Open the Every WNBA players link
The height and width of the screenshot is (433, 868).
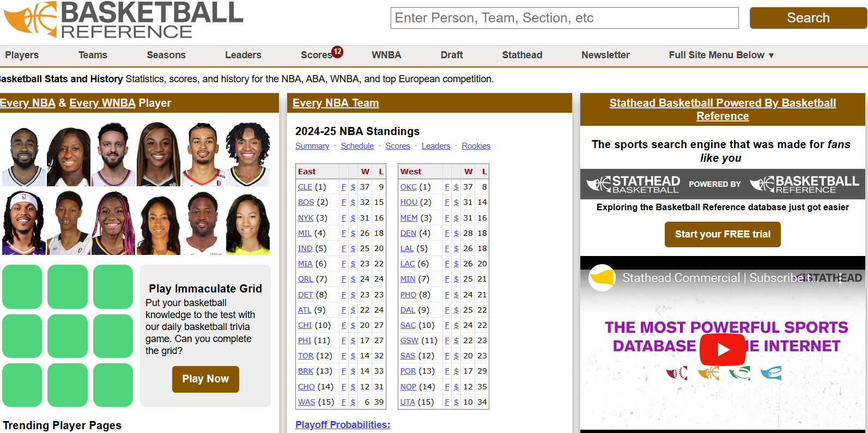tap(102, 103)
